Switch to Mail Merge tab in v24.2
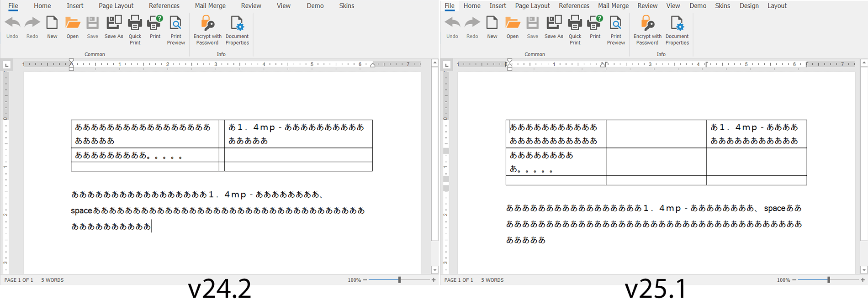 210,6
